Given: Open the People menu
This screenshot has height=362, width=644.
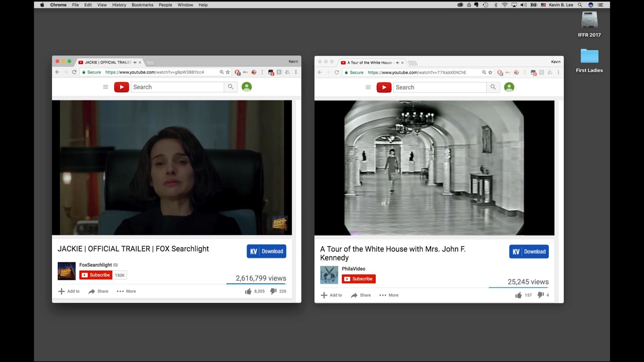Looking at the screenshot, I should pyautogui.click(x=165, y=5).
